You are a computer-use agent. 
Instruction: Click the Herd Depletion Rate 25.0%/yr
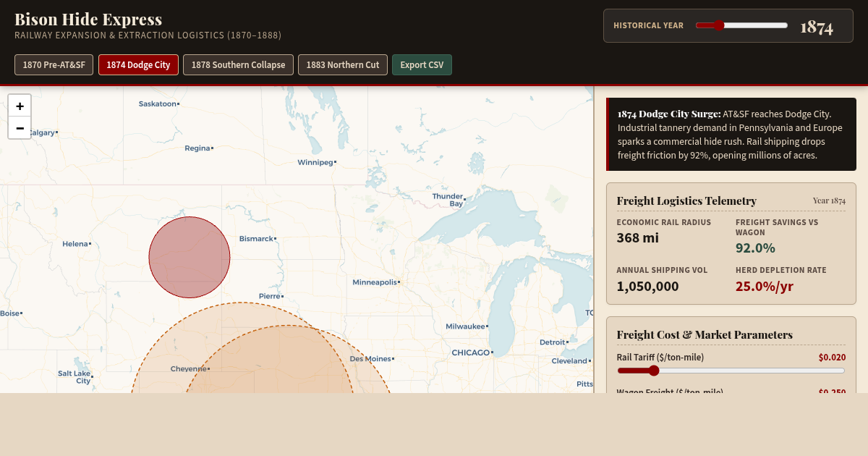click(x=765, y=286)
